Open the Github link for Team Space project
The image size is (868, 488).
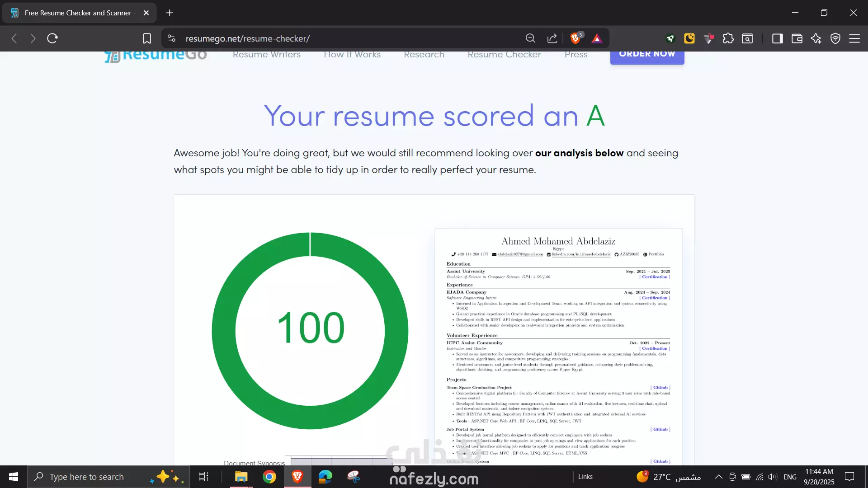[x=660, y=388]
